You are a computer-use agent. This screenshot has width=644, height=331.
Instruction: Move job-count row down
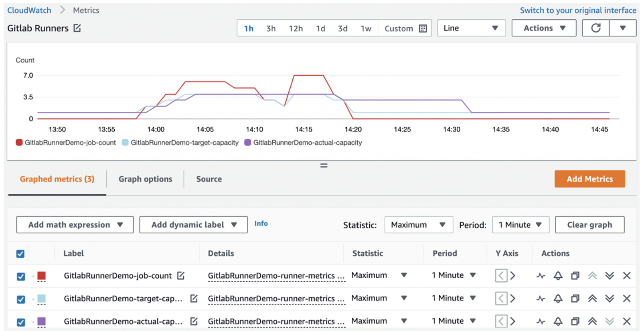click(610, 276)
